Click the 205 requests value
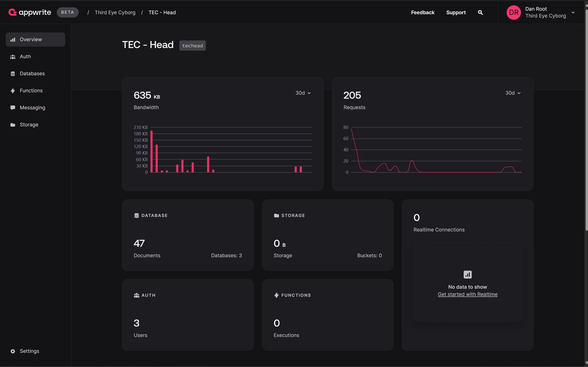 point(352,95)
